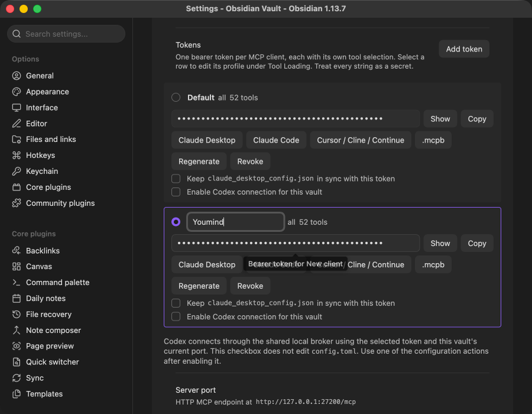
Task: Open the Community plugins section
Action: pos(60,203)
